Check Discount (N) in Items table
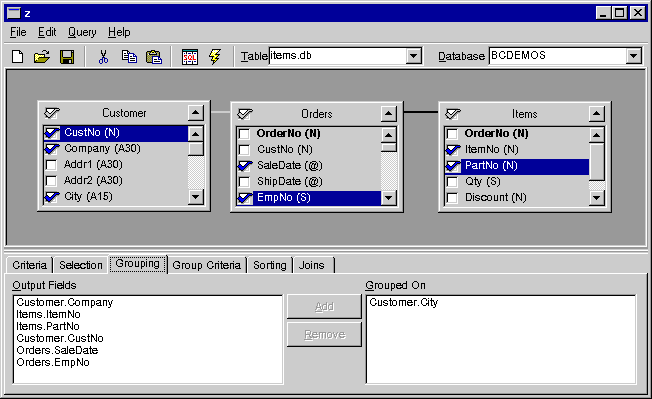 pos(452,198)
